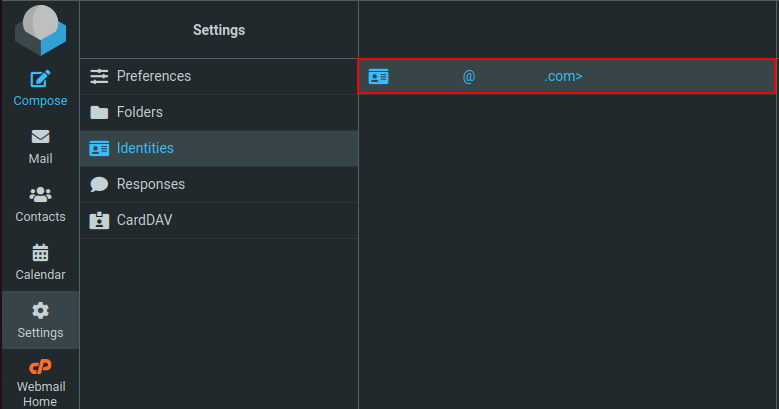The image size is (779, 409).
Task: Click the ID card icon in identity row
Action: click(378, 76)
